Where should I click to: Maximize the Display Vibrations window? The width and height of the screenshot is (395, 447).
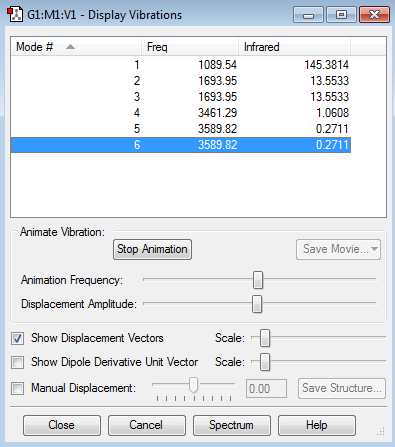pos(341,15)
